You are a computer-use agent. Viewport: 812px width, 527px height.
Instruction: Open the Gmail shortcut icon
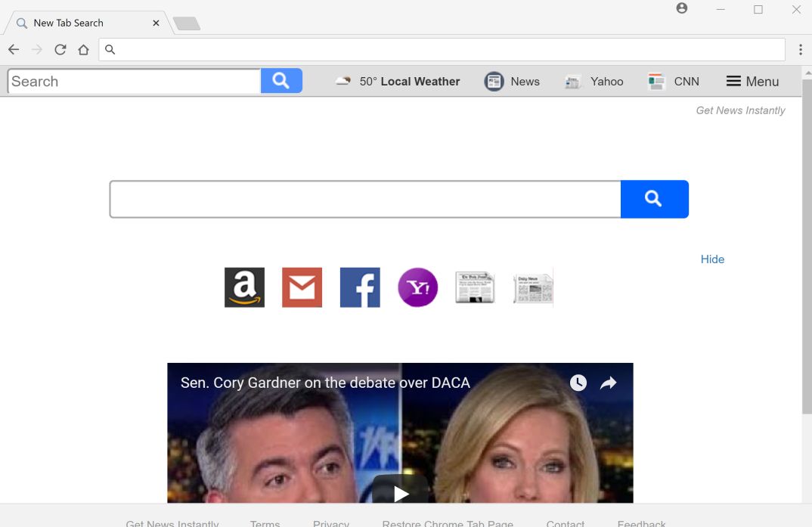[x=302, y=287]
